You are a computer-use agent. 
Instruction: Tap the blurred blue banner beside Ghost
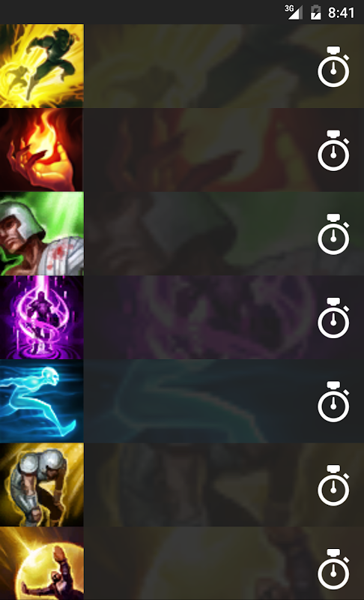click(x=224, y=401)
